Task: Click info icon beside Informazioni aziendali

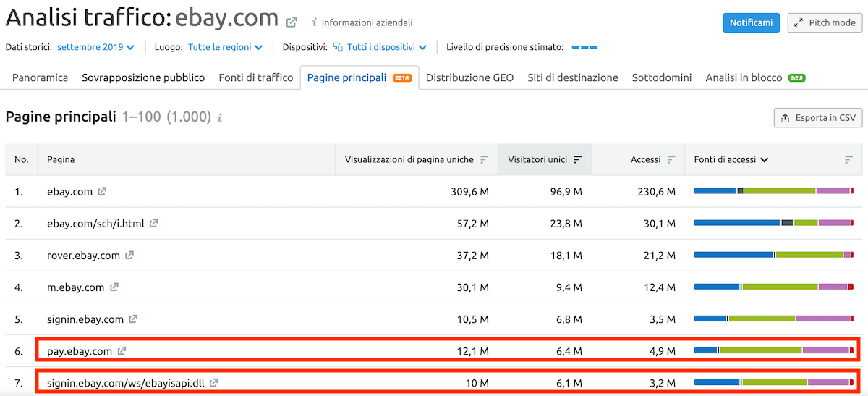Action: [x=314, y=23]
